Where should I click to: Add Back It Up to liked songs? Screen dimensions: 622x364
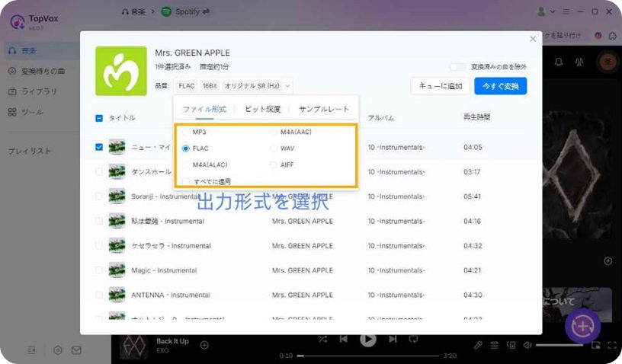tap(204, 345)
